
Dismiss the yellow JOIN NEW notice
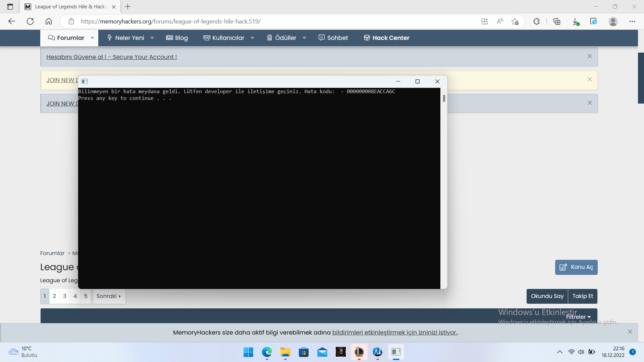tap(590, 79)
